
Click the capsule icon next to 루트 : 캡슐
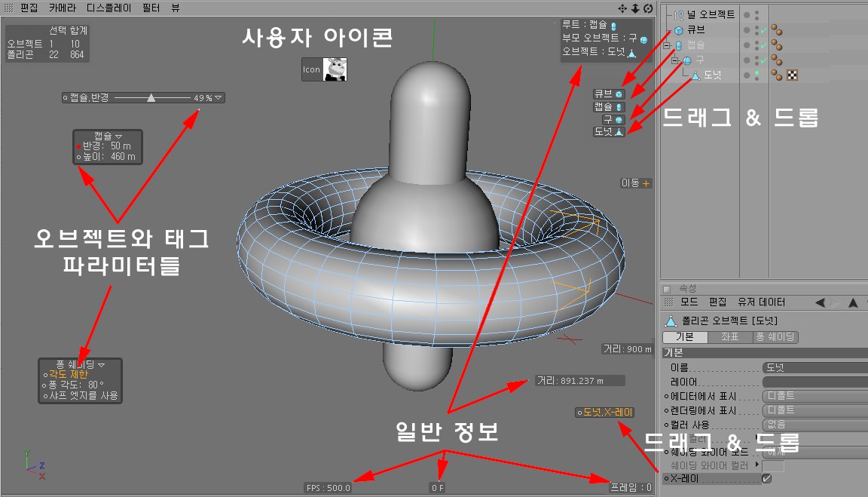613,26
